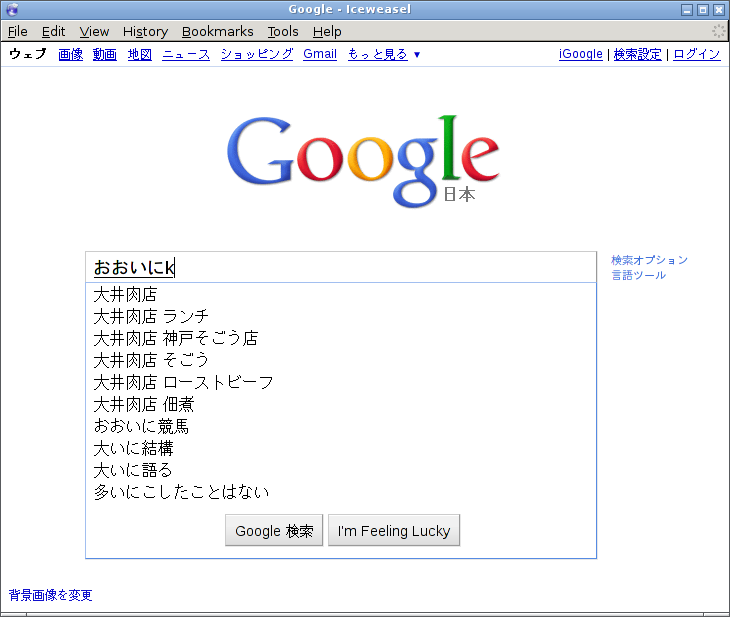This screenshot has width=730, height=617.
Task: Click the 動画 (Videos) link
Action: pos(105,54)
